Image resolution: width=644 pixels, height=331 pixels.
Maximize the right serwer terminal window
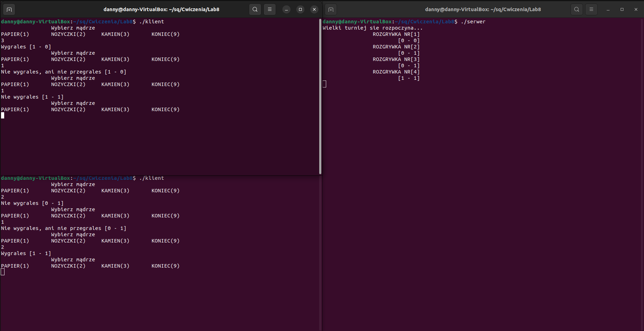[x=622, y=9]
